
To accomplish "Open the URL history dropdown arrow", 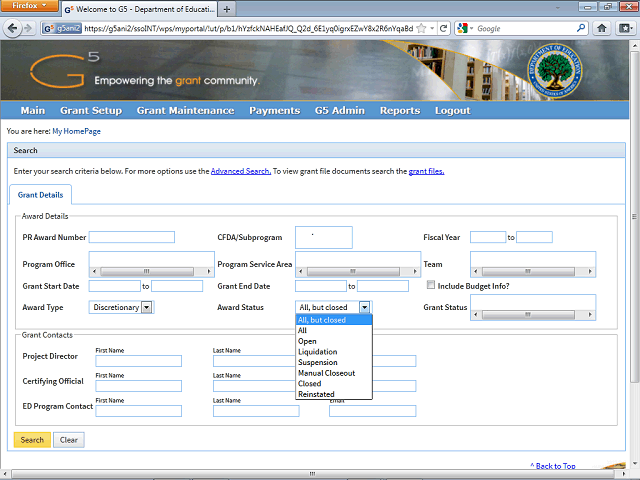I will (432, 28).
